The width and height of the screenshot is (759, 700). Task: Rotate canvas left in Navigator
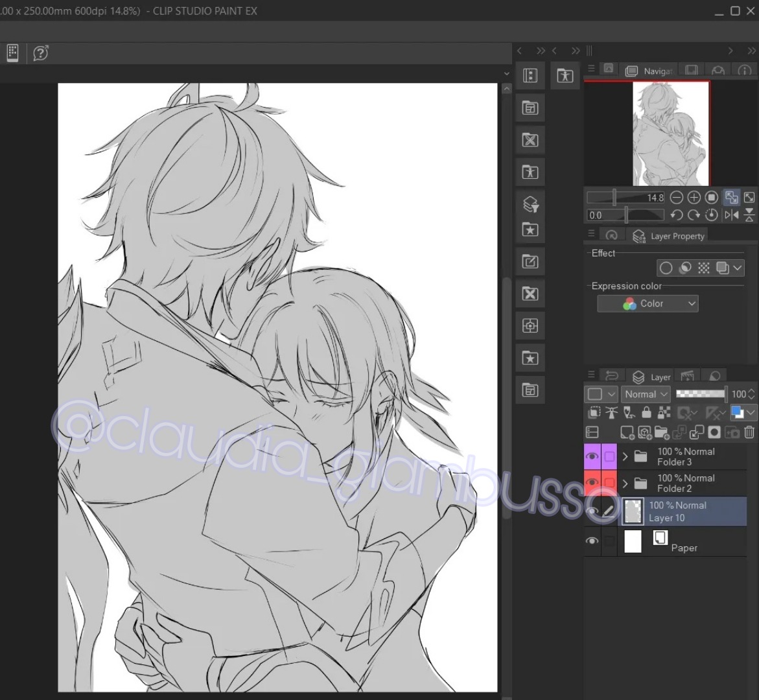point(677,215)
